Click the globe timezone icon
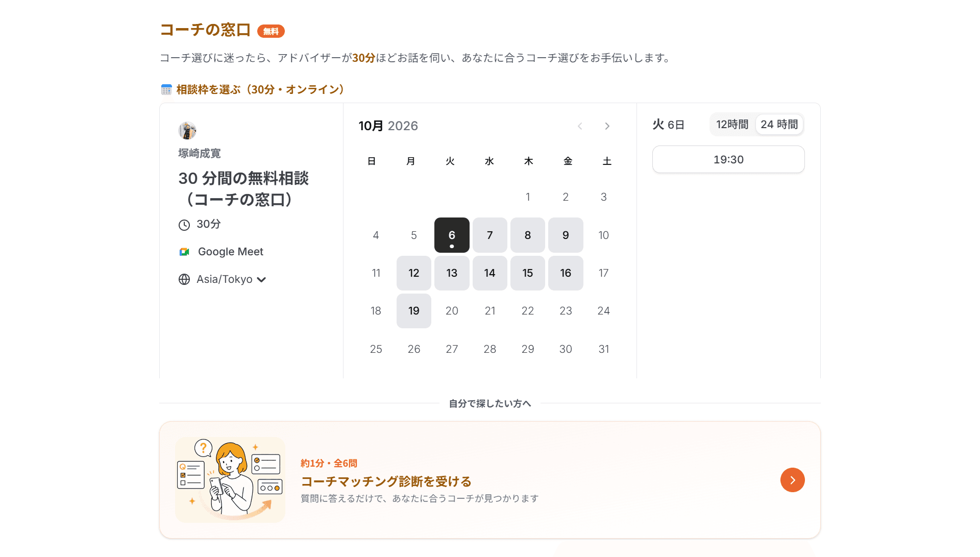 tap(184, 279)
